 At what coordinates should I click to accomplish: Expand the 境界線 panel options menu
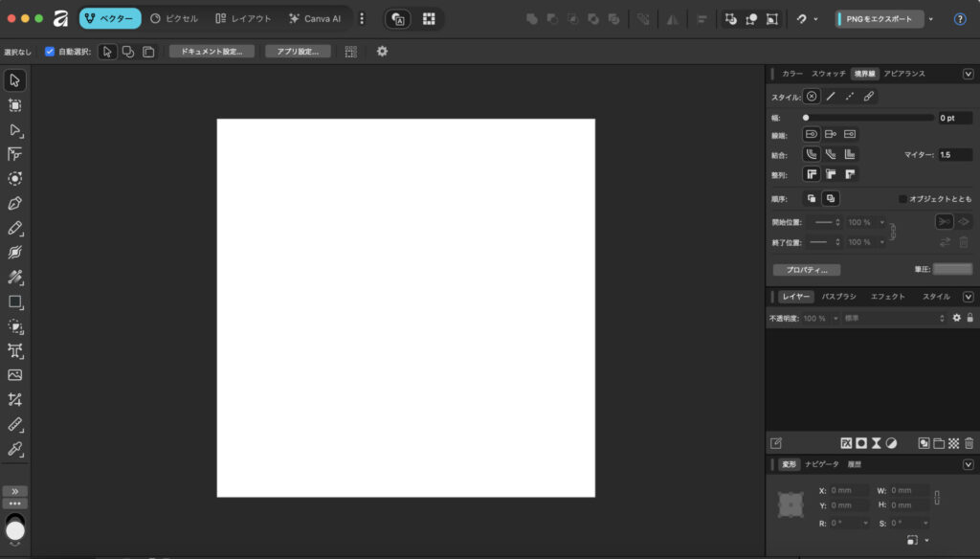pyautogui.click(x=968, y=74)
